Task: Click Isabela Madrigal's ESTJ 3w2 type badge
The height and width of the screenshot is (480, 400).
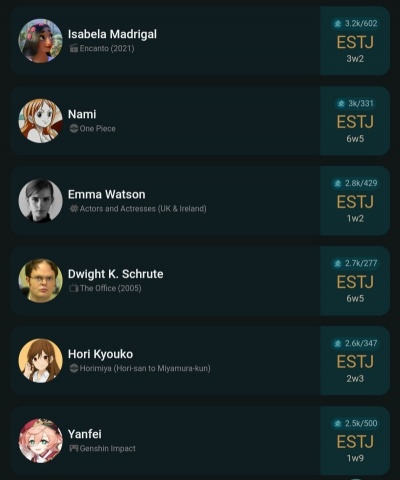Action: click(x=355, y=41)
